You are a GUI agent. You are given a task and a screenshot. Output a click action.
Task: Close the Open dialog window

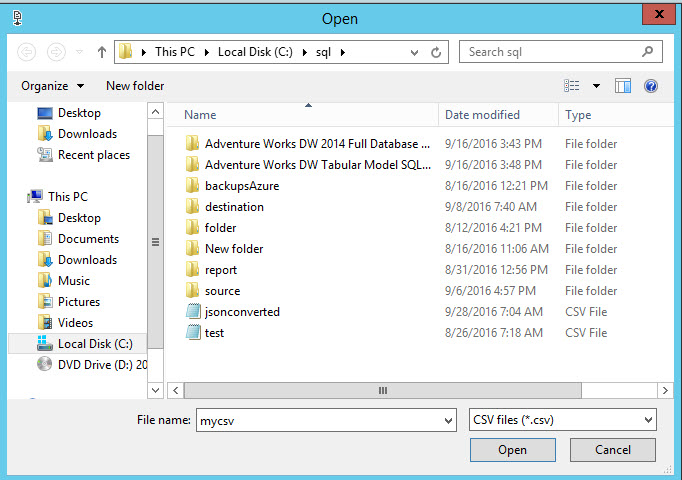click(659, 14)
